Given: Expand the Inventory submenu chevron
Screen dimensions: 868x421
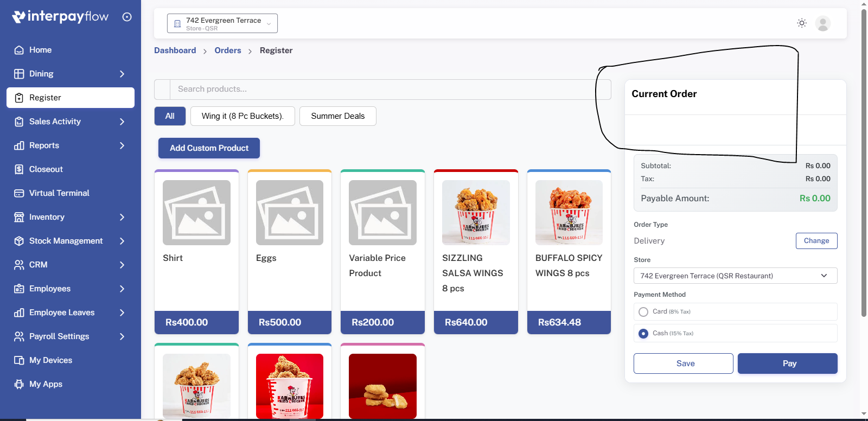Looking at the screenshot, I should pos(122,217).
